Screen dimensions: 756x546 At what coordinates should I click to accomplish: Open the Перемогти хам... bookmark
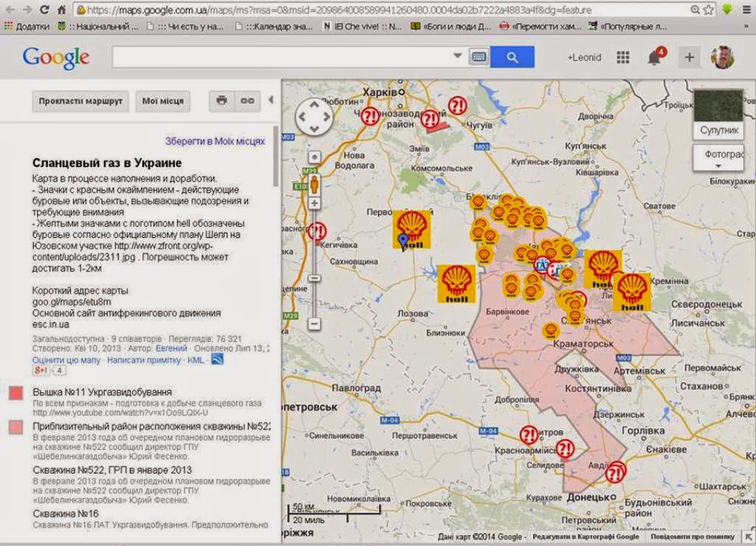pos(540,27)
